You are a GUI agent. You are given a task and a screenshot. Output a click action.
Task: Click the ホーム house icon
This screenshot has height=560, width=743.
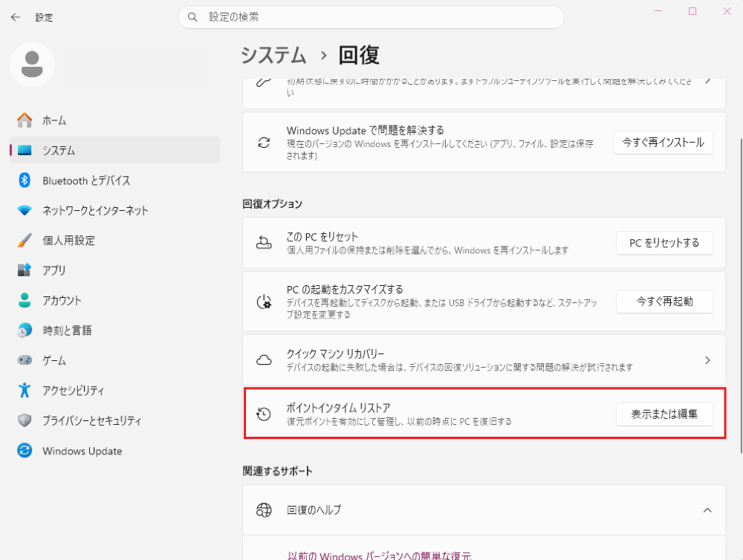point(25,120)
